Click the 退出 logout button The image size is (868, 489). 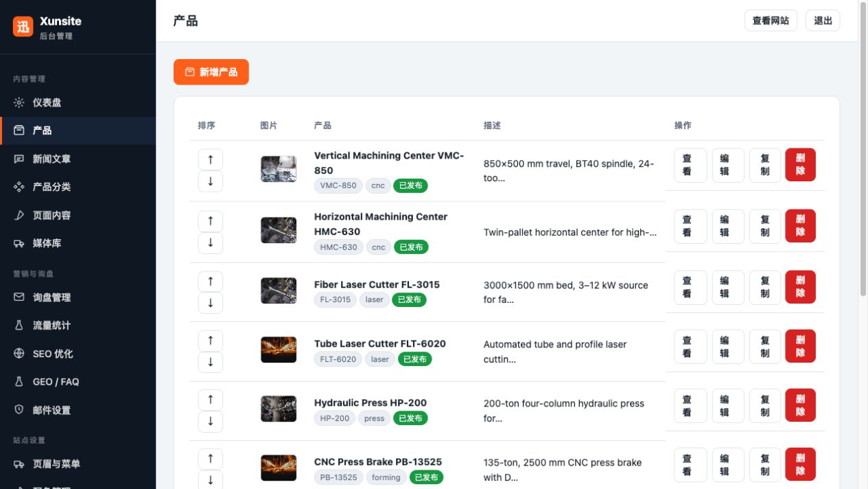click(x=823, y=21)
